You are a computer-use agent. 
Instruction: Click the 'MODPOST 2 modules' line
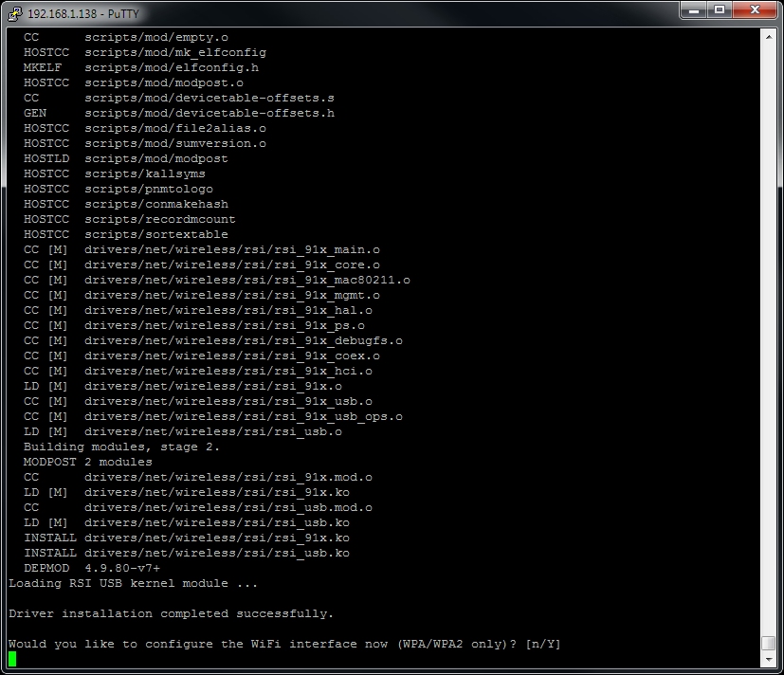point(87,462)
